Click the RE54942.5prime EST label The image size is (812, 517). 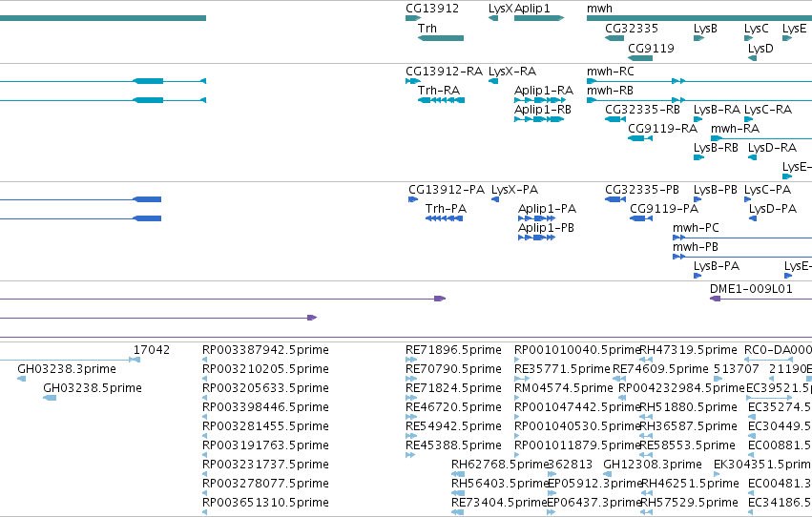coord(453,427)
